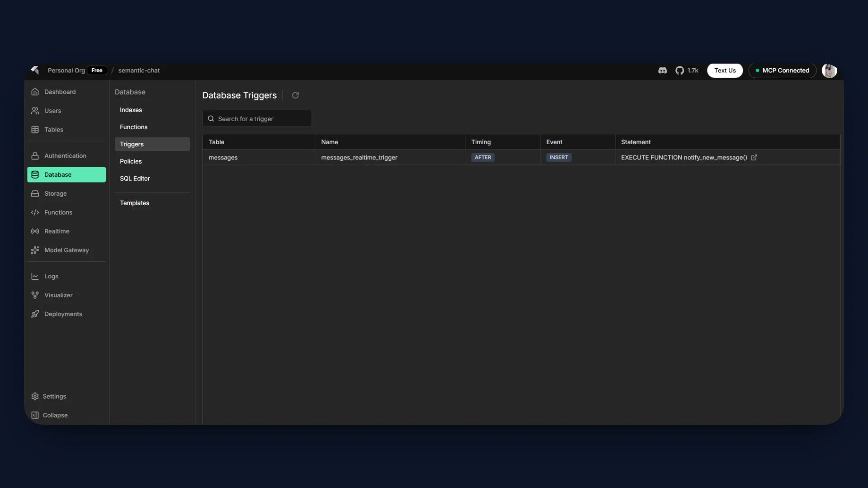Open the SQL Editor submenu item
The height and width of the screenshot is (488, 868).
click(135, 178)
